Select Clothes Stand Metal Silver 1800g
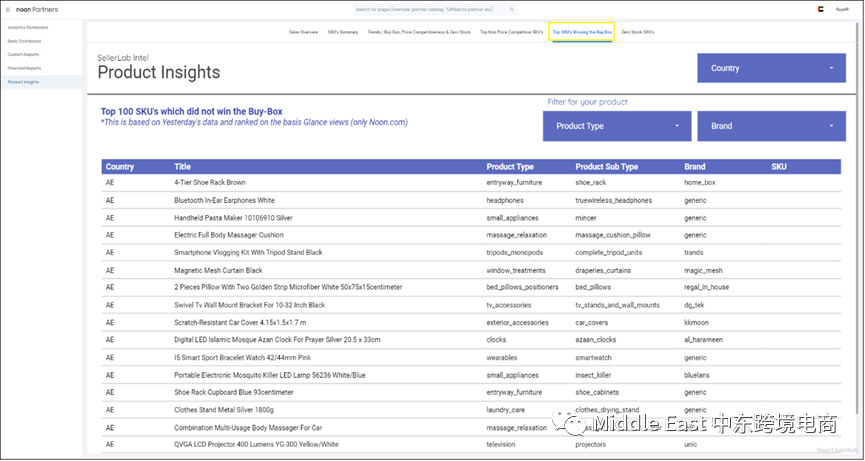Viewport: 865px width, 461px height. (224, 410)
